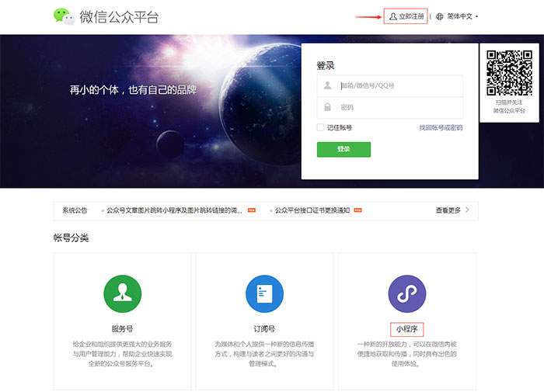Image resolution: width=544 pixels, height=392 pixels.
Task: Click the 邮箱/微信号/QQ号 input field
Action: tap(396, 86)
